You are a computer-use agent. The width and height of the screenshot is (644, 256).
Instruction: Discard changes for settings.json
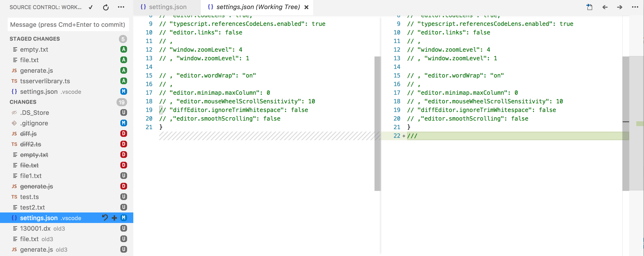pyautogui.click(x=105, y=217)
